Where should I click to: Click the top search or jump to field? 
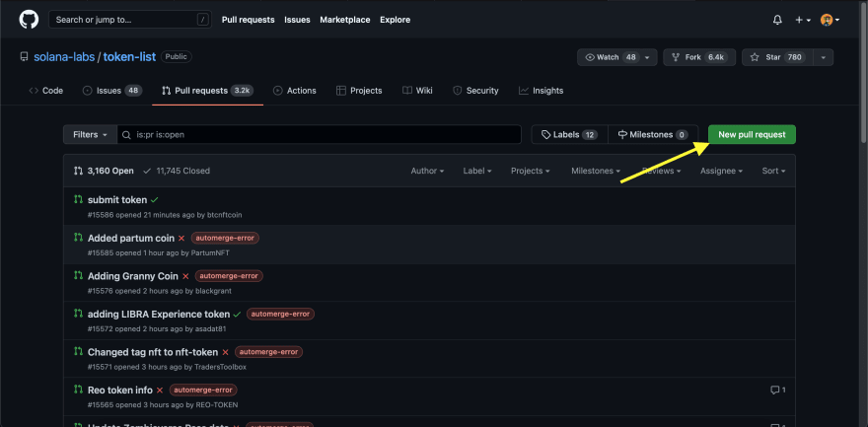(130, 20)
